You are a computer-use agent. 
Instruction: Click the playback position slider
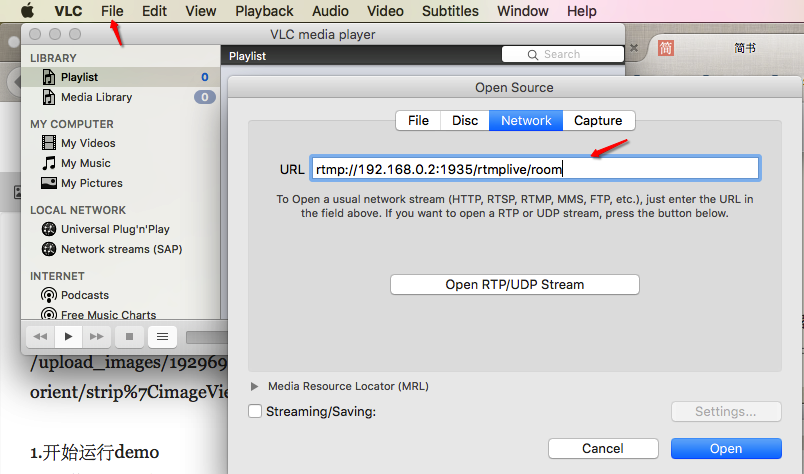click(x=207, y=337)
